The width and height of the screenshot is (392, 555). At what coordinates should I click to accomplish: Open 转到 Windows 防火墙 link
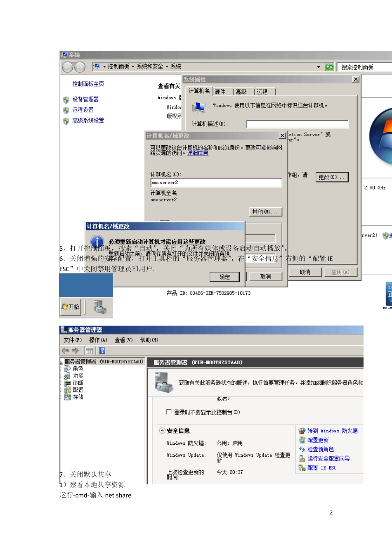click(x=333, y=431)
